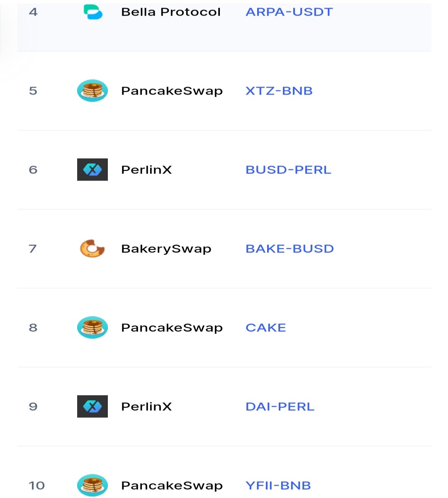Viewport: 448px width, 498px height.
Task: Select the BakerySwap project name
Action: point(166,249)
